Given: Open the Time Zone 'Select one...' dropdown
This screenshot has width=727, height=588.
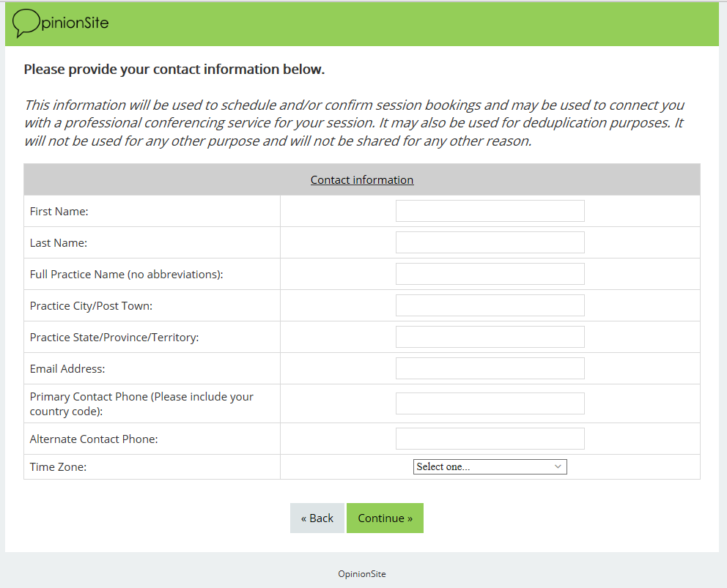Looking at the screenshot, I should (490, 466).
